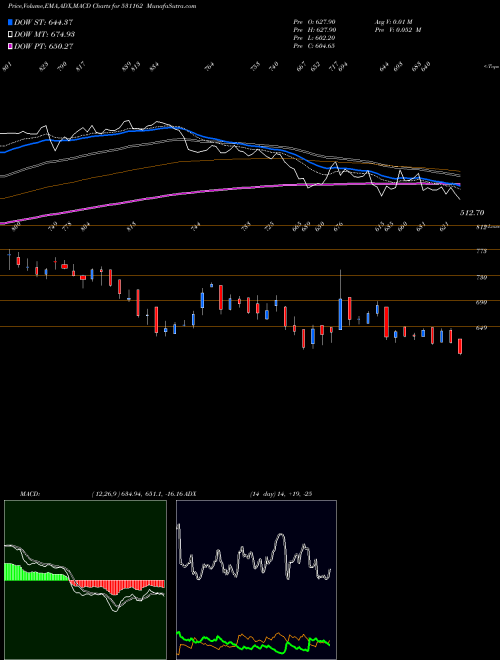Click the 'Pre V: 0.032 M' text
Image resolution: width=500 pixels, height=660 pixels.
click(398, 30)
